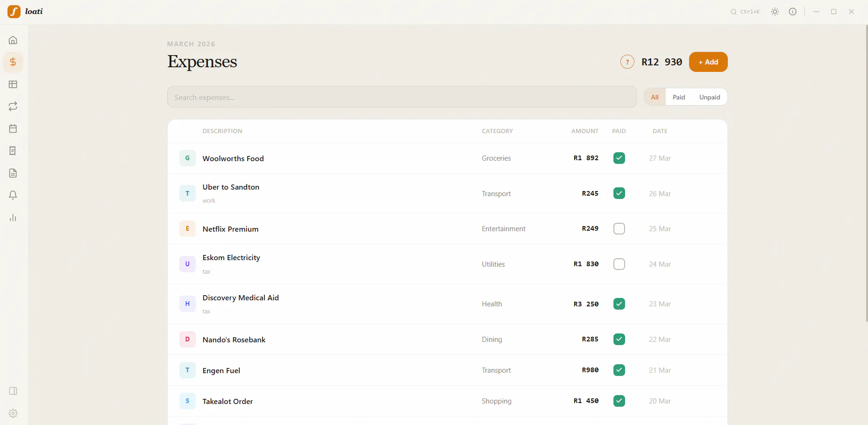The image size is (868, 425).
Task: Click the E badge for Netflix Premium
Action: (x=187, y=229)
